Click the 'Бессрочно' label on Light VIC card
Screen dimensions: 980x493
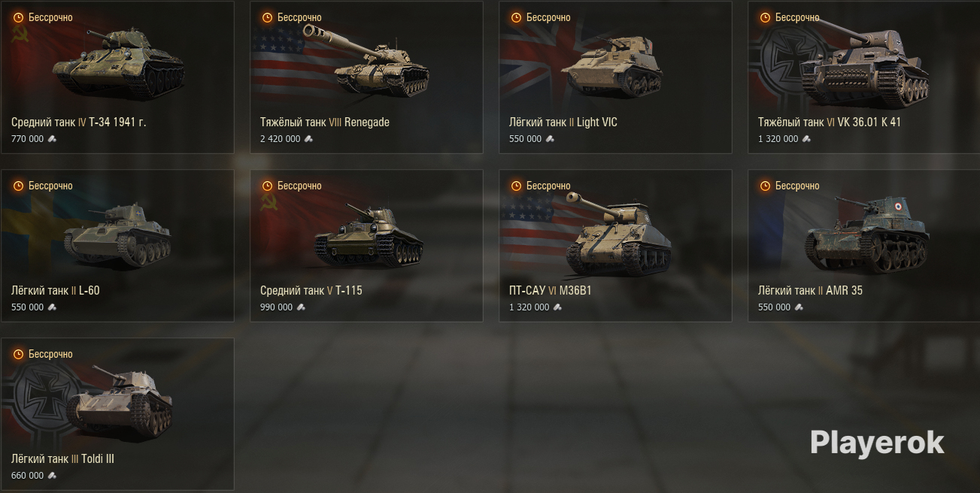tap(548, 17)
